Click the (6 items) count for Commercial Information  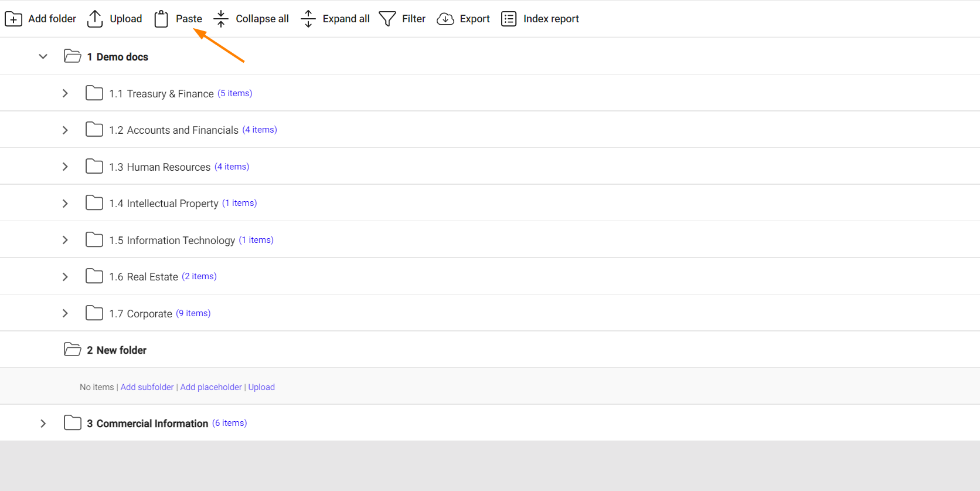[x=230, y=423]
